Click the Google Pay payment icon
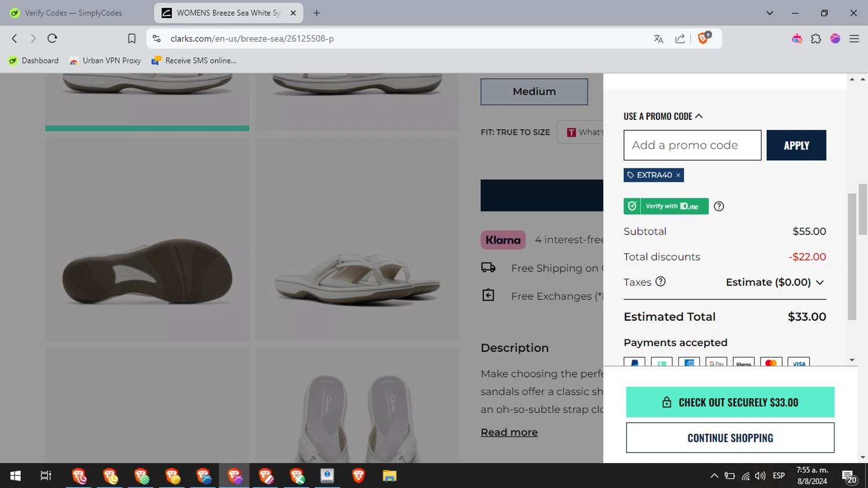 click(x=716, y=362)
